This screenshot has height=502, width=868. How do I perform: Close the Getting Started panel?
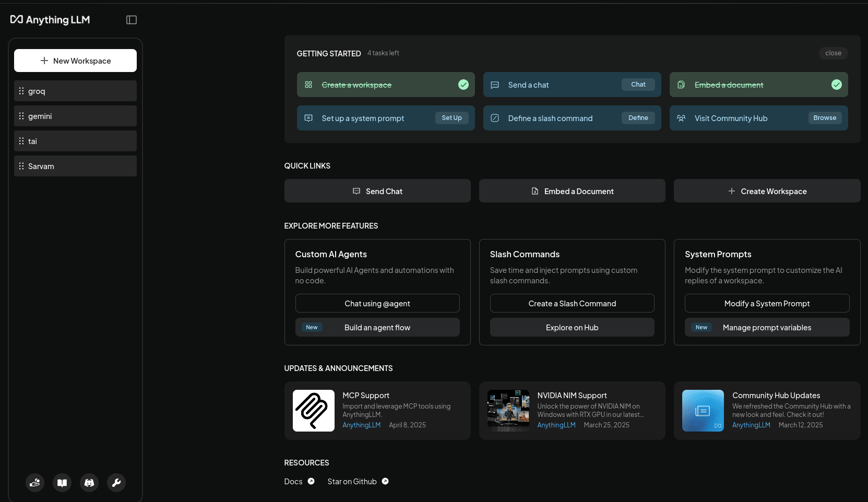[x=833, y=53]
